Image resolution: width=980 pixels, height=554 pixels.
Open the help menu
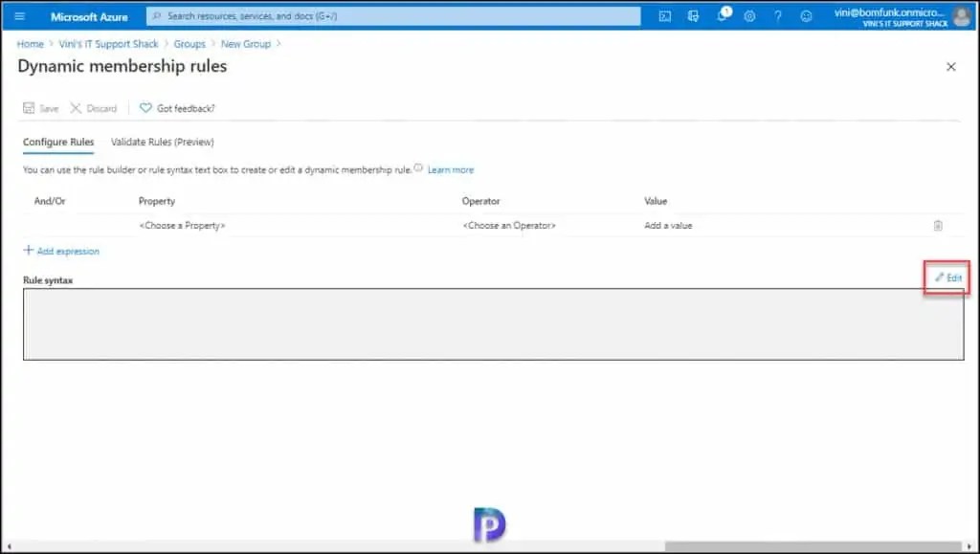(778, 15)
